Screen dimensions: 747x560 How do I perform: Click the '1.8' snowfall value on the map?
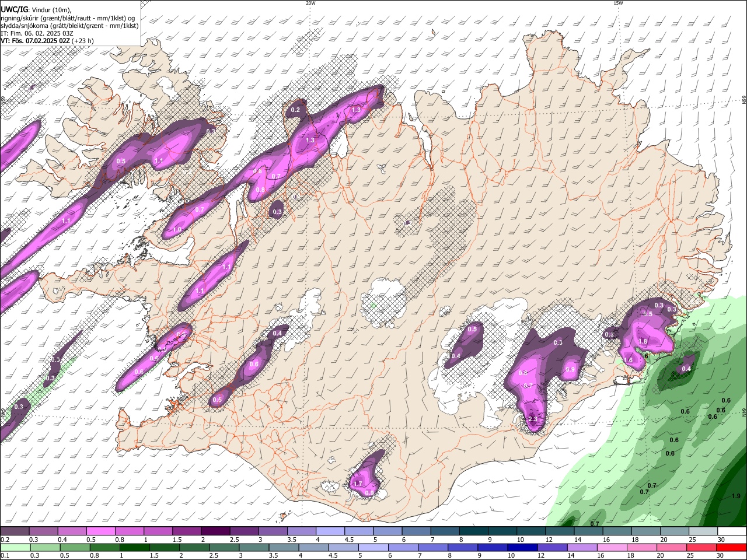(643, 342)
